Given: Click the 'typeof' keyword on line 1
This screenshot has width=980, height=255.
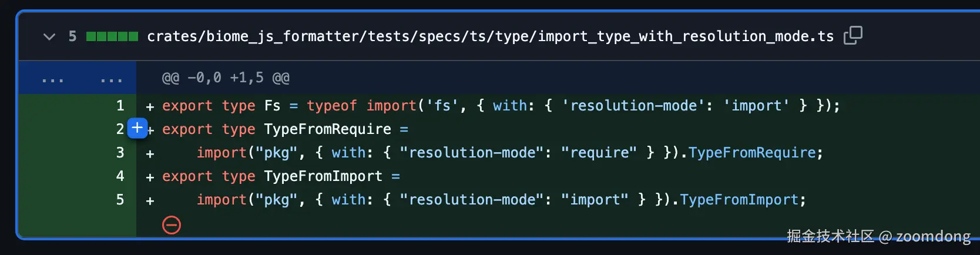Looking at the screenshot, I should click(x=331, y=106).
